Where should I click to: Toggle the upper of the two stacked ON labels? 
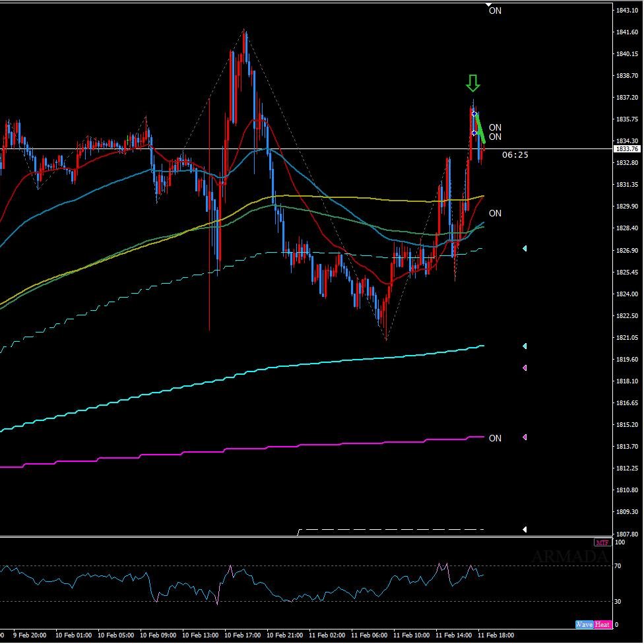[495, 127]
